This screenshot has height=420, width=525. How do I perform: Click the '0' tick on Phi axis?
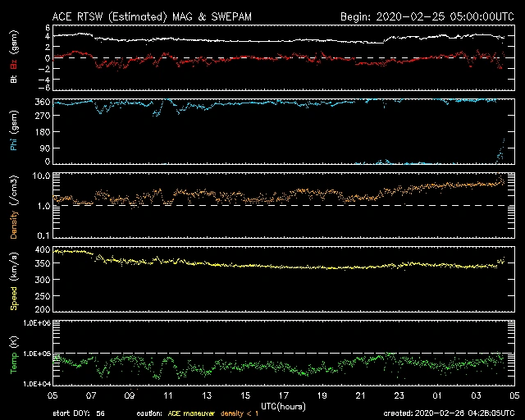48,162
